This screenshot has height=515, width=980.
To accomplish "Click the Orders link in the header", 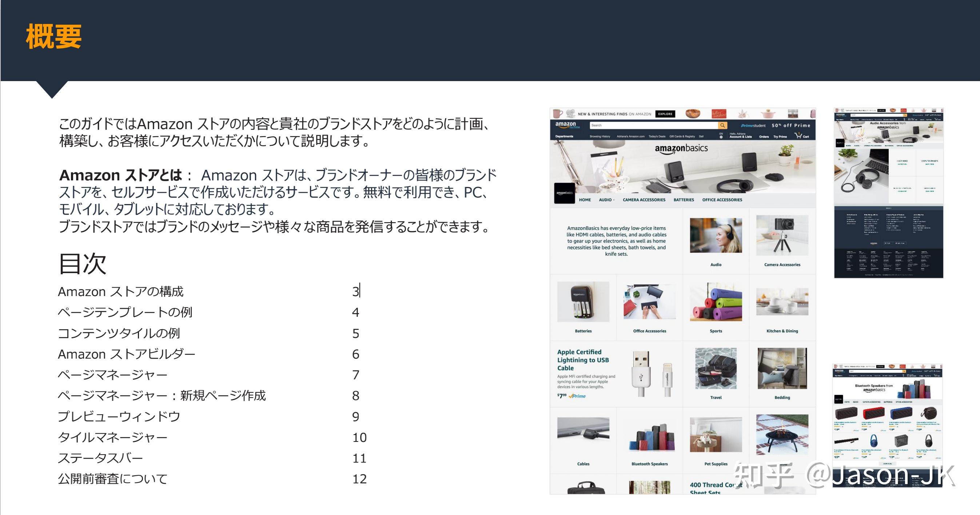I will pos(764,137).
